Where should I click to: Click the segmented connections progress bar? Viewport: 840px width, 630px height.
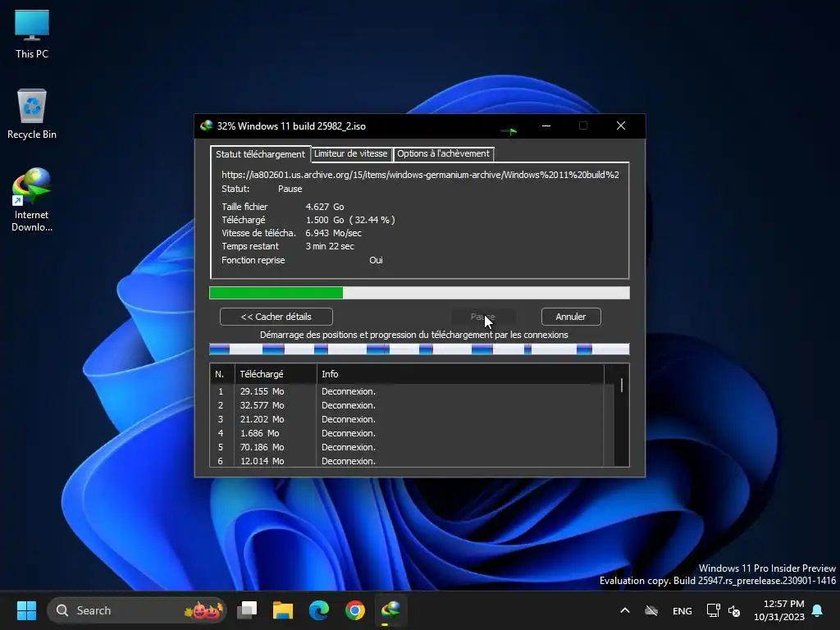point(419,349)
